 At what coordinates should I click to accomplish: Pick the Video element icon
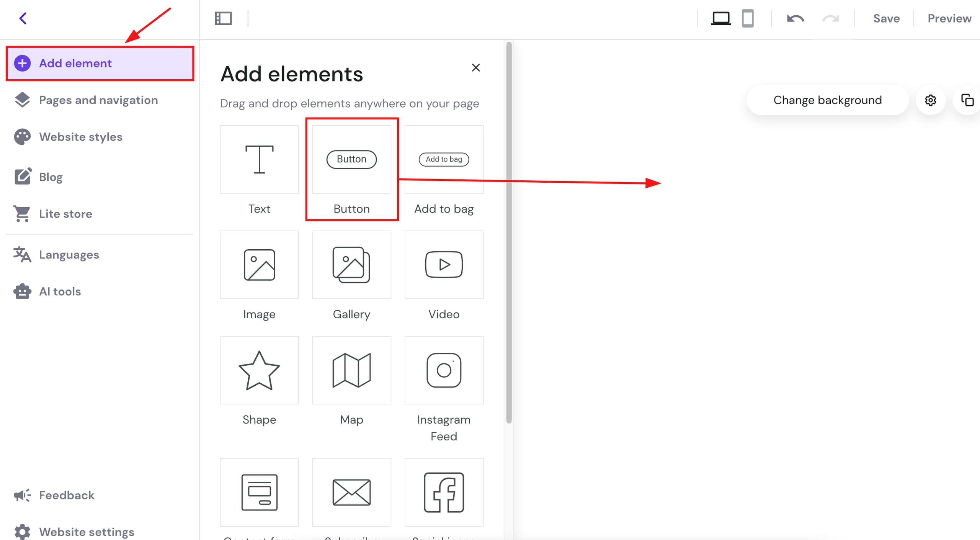tap(444, 265)
